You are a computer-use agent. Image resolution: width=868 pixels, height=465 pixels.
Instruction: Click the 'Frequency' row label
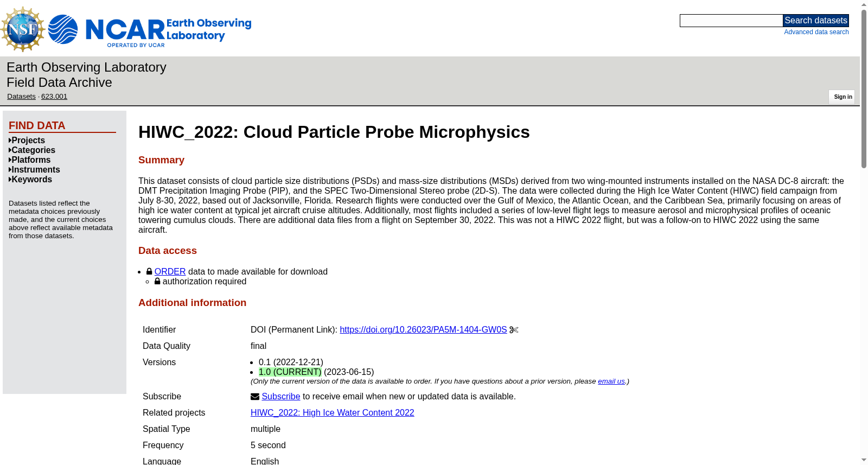click(163, 445)
